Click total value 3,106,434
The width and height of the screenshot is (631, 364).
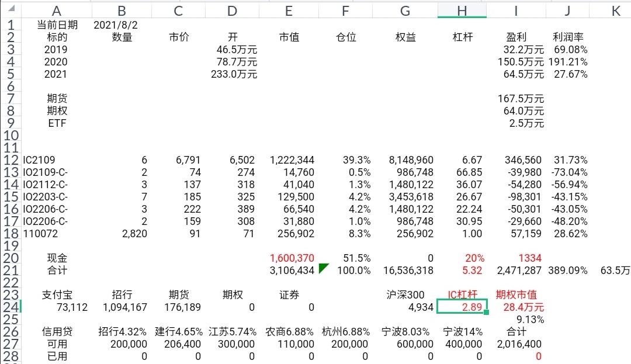coord(292,271)
